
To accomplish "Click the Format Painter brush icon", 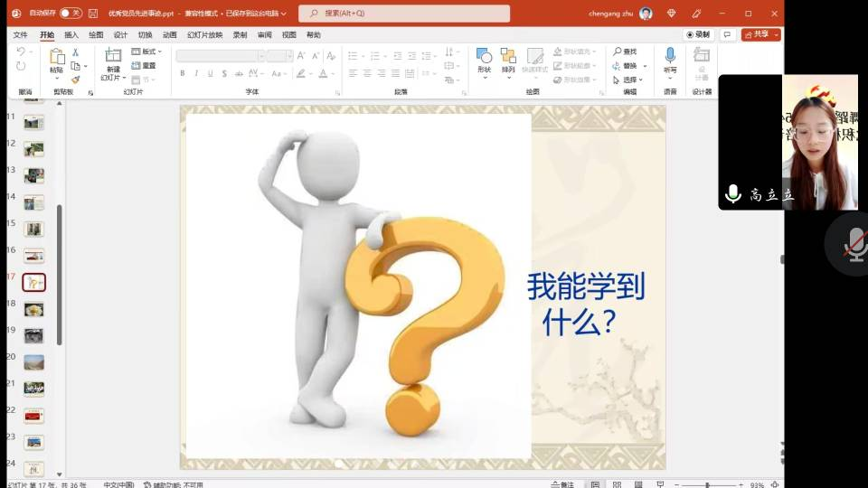I will point(76,80).
